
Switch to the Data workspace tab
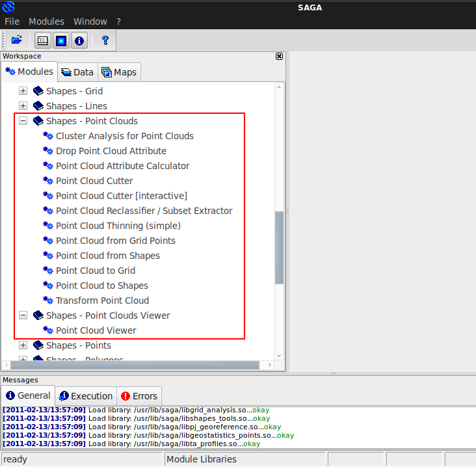[77, 72]
